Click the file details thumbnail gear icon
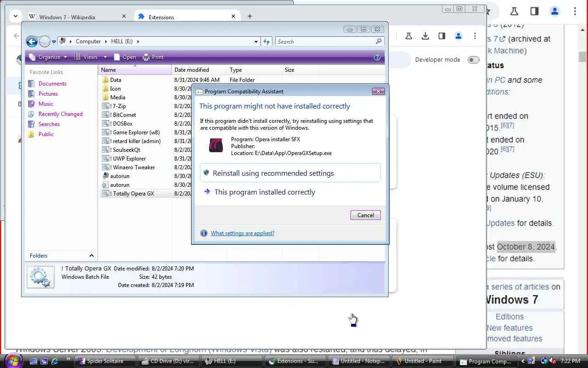588x368 pixels. pos(40,277)
